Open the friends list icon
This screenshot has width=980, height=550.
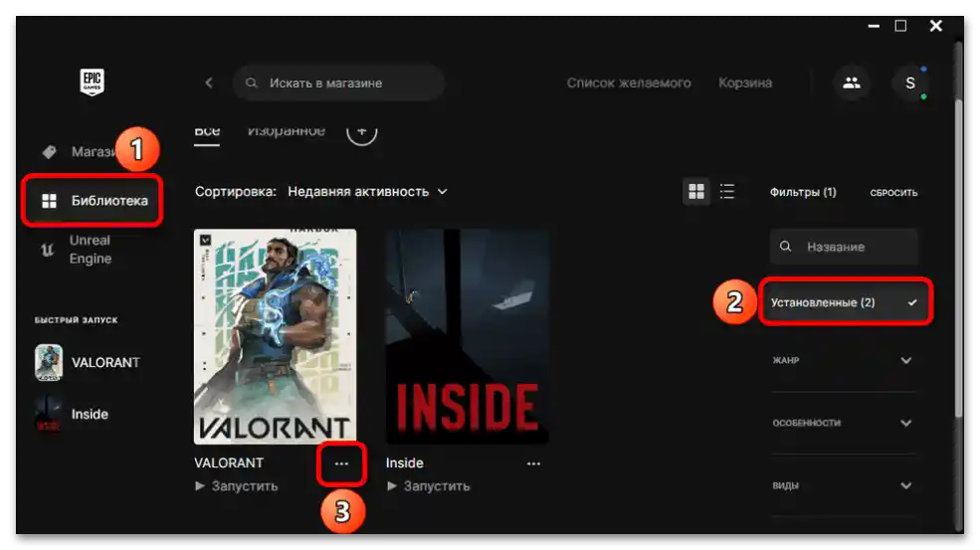coord(852,83)
